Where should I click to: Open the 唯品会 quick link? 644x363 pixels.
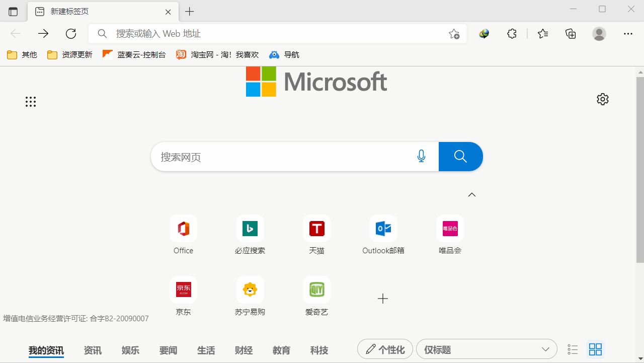coord(450,235)
